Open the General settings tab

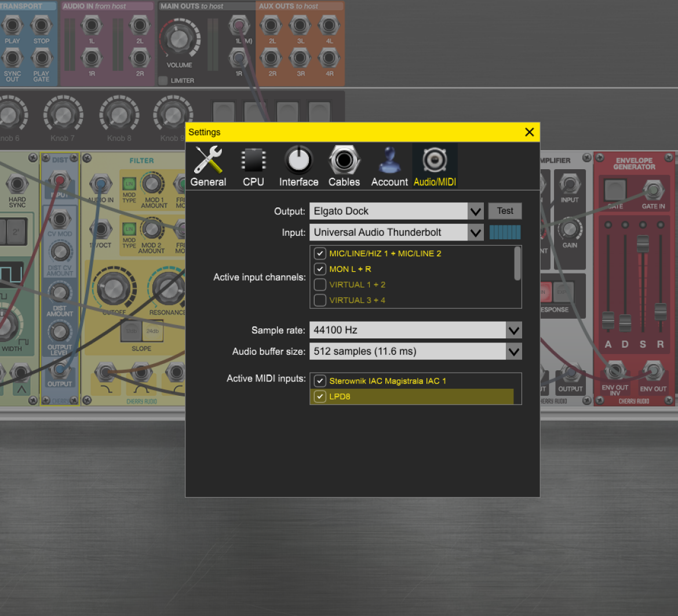(209, 166)
